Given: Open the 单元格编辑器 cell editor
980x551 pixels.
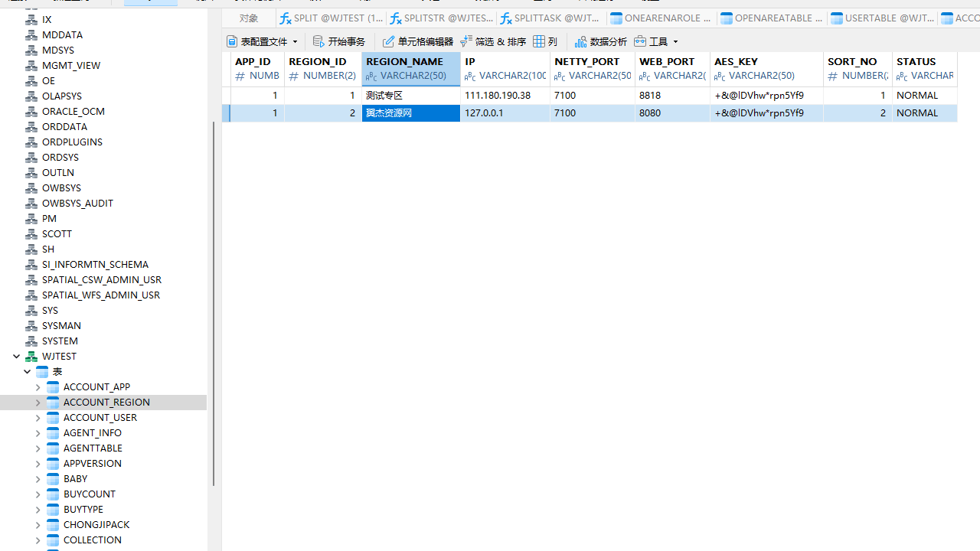Looking at the screenshot, I should pyautogui.click(x=389, y=41).
